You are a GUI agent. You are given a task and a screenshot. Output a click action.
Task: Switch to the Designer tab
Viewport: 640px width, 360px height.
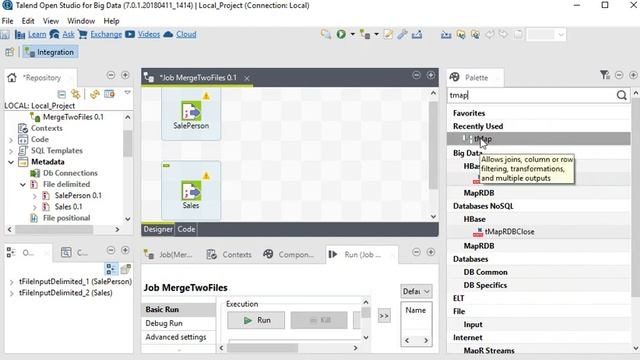point(158,229)
